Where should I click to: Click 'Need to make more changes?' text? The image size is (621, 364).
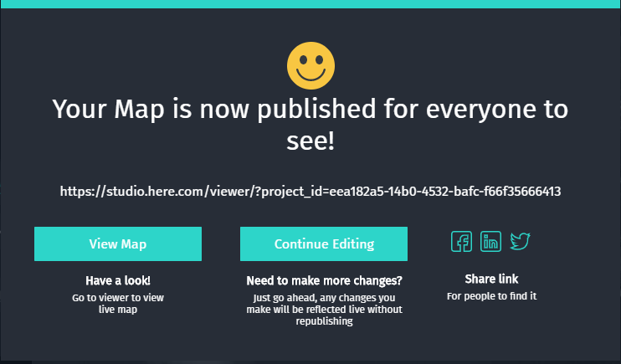pyautogui.click(x=324, y=280)
